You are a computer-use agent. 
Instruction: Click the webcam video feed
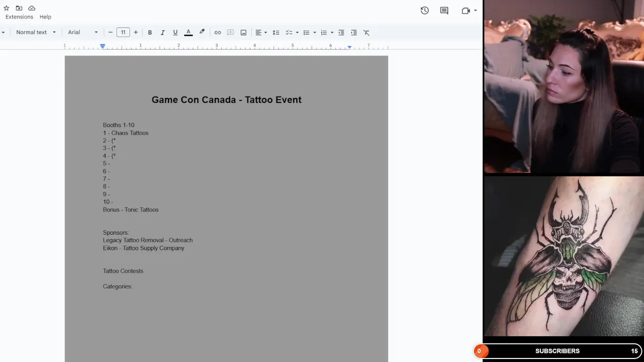click(x=564, y=86)
